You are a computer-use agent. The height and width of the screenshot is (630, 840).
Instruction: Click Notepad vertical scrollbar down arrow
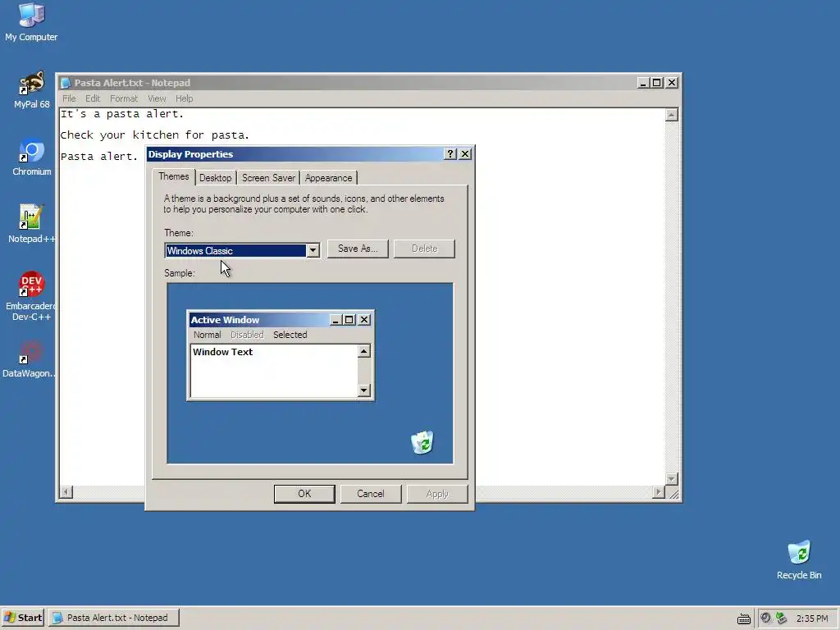672,478
